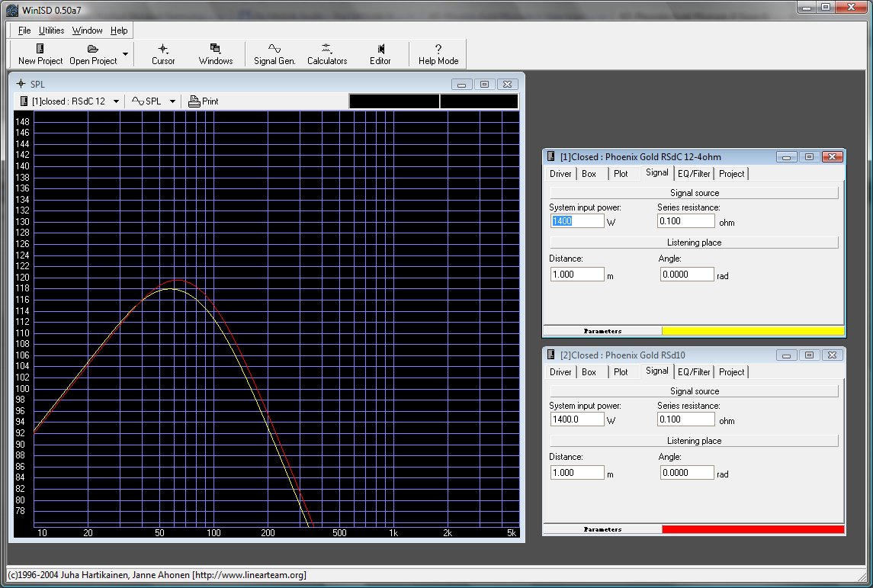This screenshot has height=588, width=873.
Task: Switch to Driver tab in RSdC 12-4ohm window
Action: (560, 174)
